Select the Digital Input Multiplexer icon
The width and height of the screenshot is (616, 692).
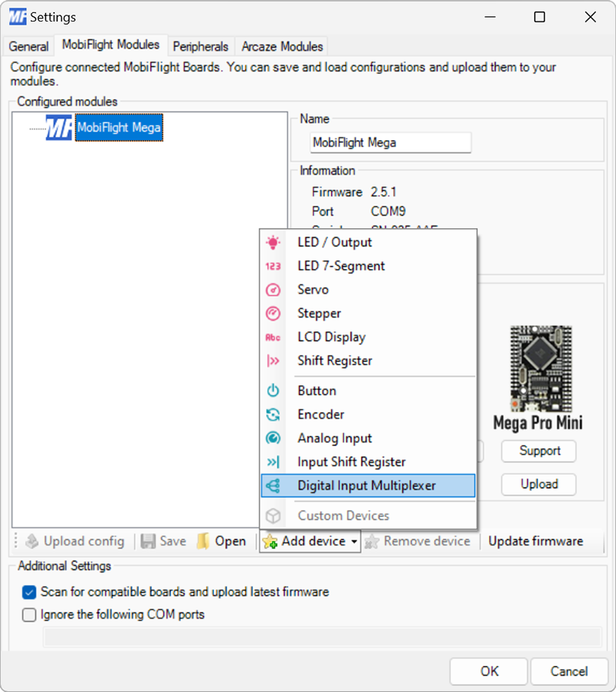[274, 485]
